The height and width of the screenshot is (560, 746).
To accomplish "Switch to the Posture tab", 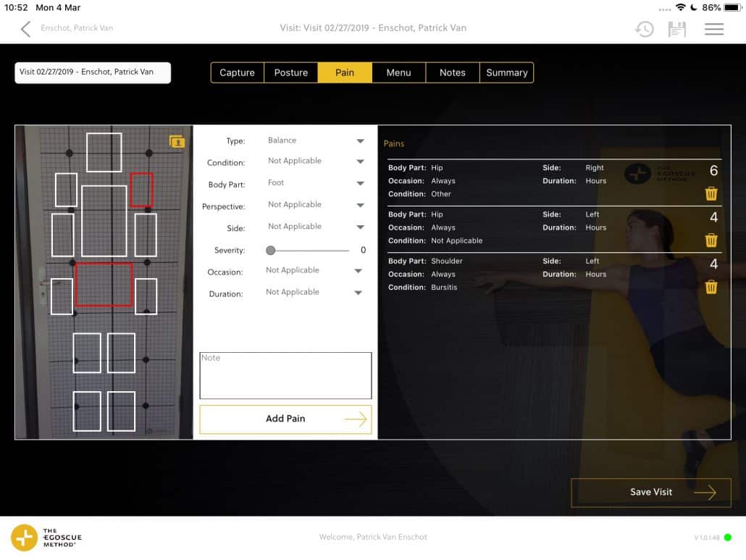I will click(290, 72).
